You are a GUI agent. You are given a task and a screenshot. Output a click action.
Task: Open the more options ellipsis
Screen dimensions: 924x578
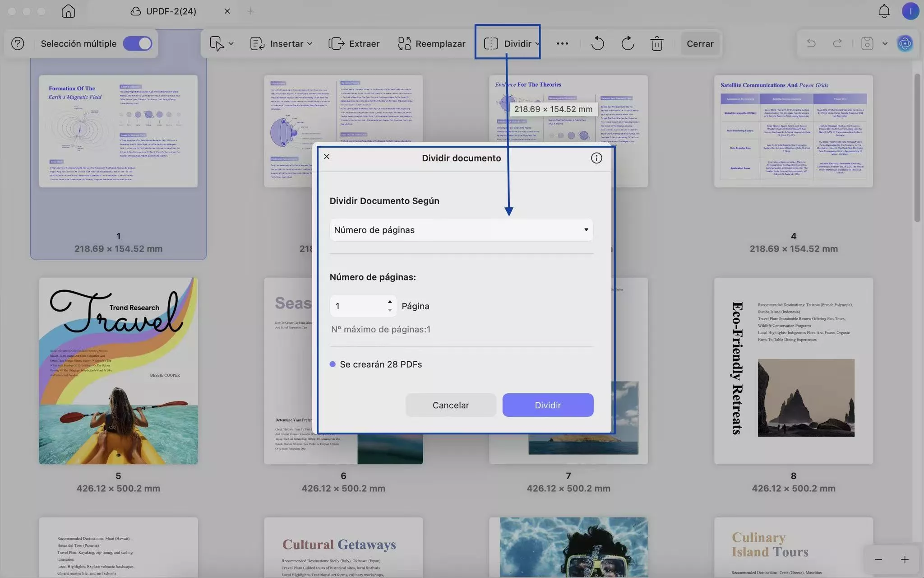tap(562, 44)
